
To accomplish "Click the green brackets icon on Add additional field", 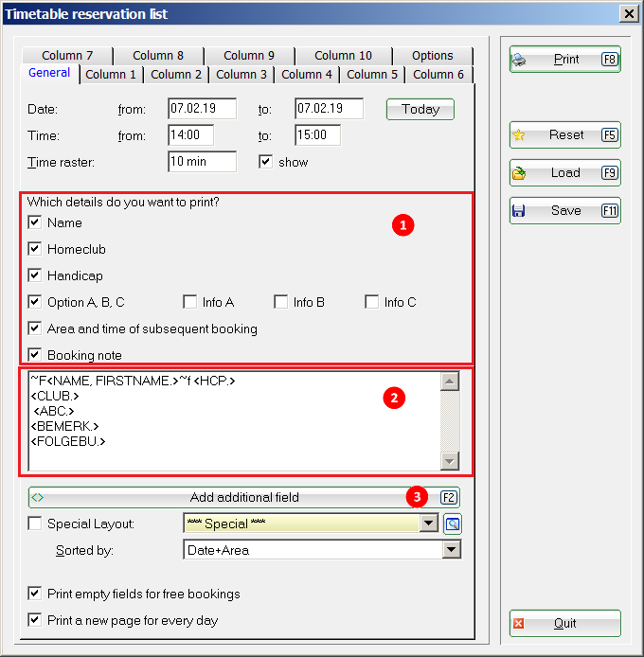I will click(38, 497).
